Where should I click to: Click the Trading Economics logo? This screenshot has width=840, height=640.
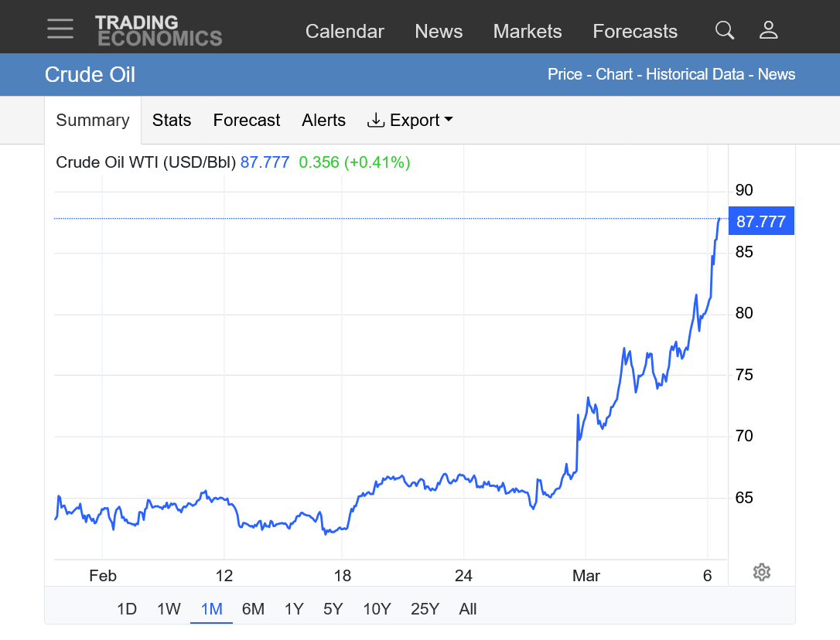(159, 31)
